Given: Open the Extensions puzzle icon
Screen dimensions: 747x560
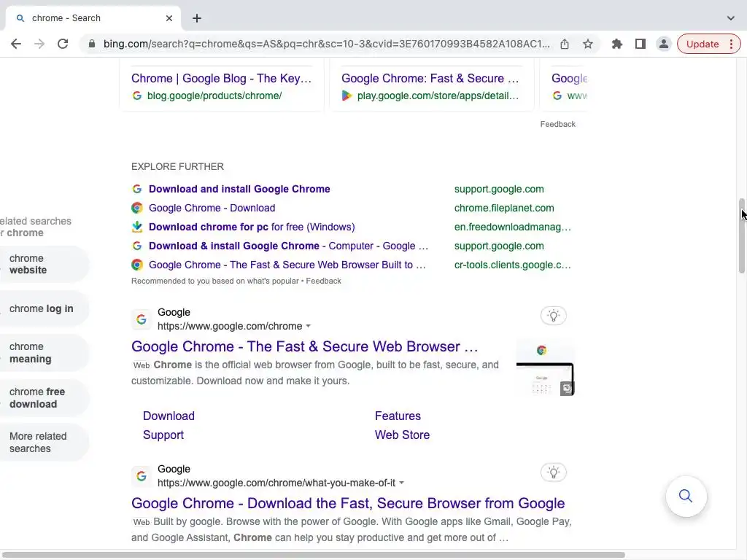Looking at the screenshot, I should click(x=617, y=44).
